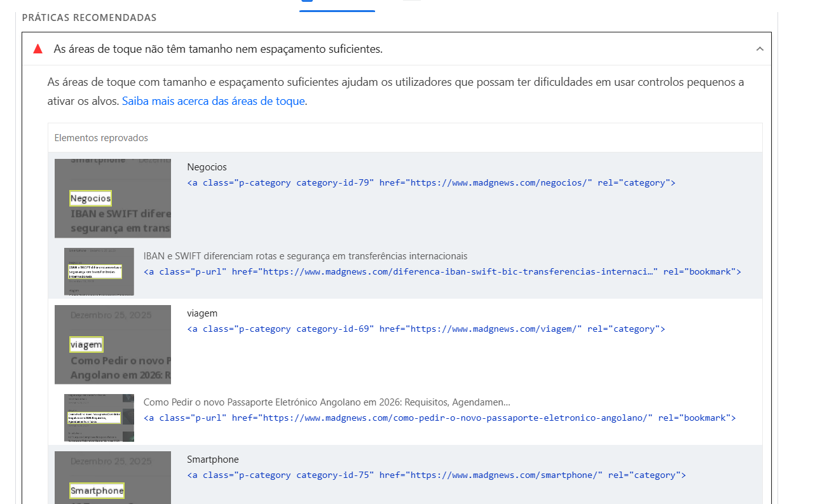Click the passaporte-eletronico-angolano code snippet
The height and width of the screenshot is (504, 815).
click(439, 418)
